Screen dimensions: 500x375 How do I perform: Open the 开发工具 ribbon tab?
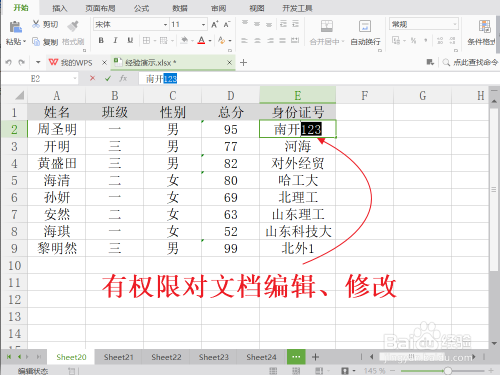pos(297,8)
